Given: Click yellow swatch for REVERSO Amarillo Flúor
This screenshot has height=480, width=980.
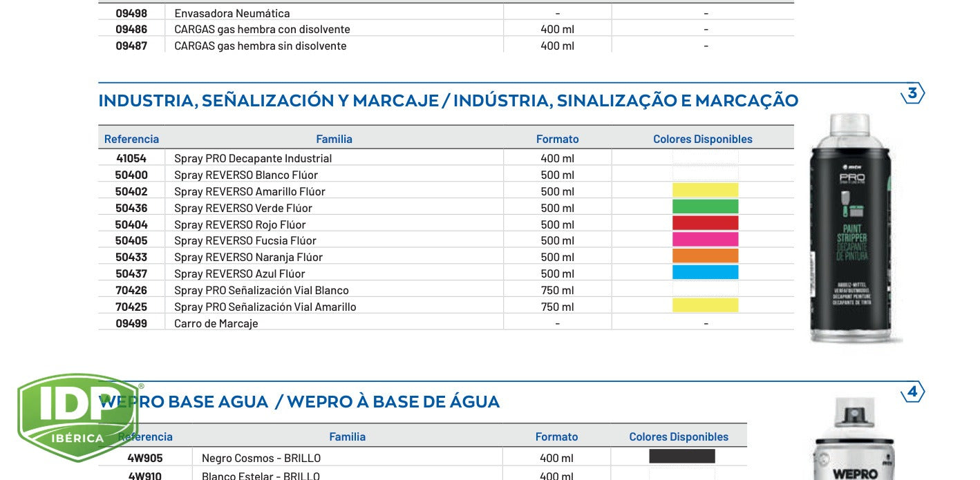Looking at the screenshot, I should [x=705, y=191].
